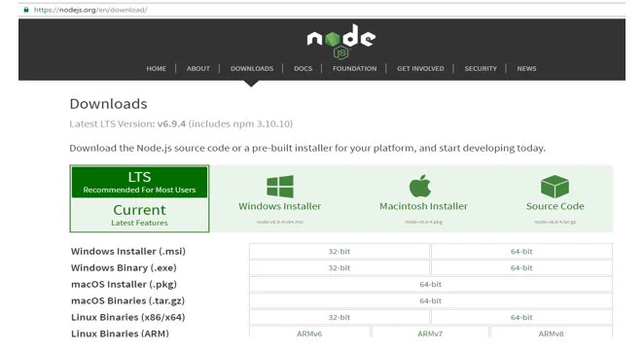Click the 'macOS Binaries (.tar.gz)' row label

[127, 300]
